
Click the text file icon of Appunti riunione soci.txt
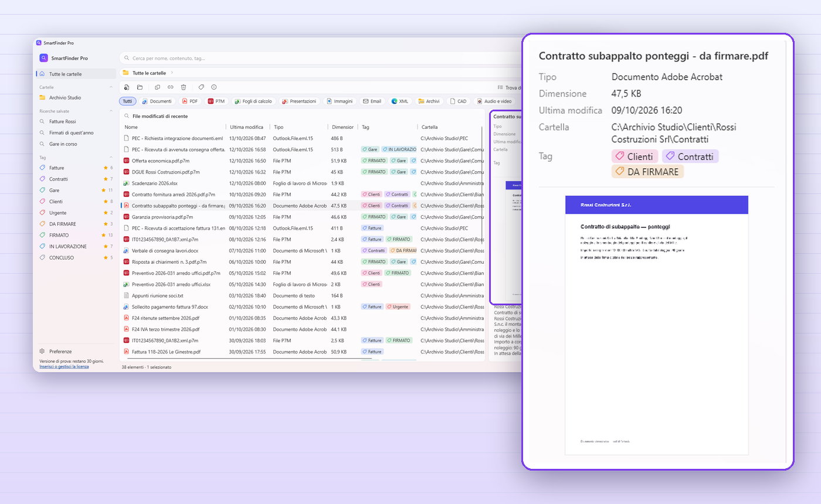click(126, 295)
